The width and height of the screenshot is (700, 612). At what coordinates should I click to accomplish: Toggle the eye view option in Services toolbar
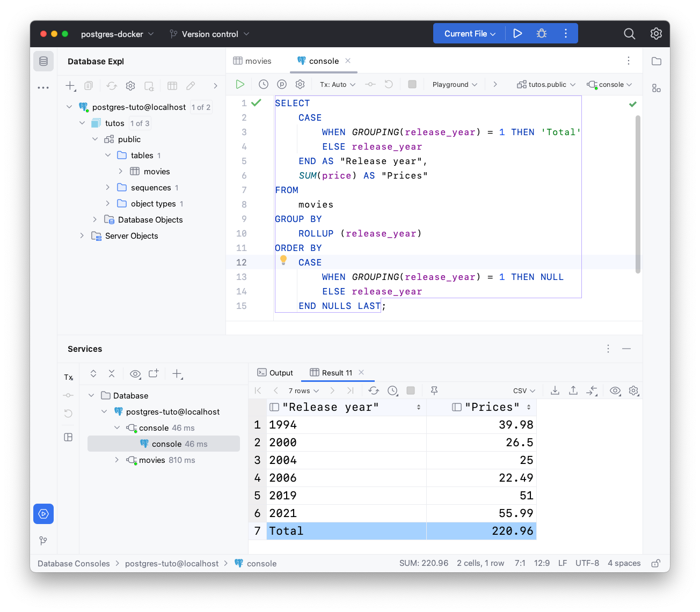pos(135,374)
